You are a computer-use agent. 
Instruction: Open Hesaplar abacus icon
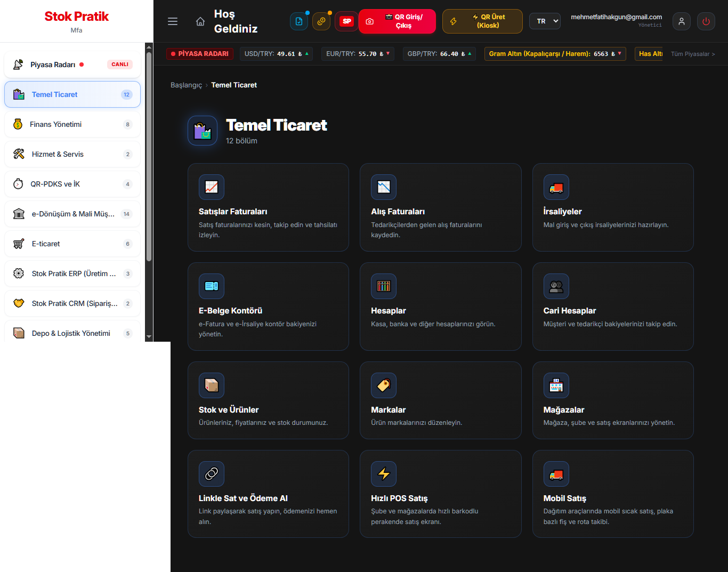point(384,286)
